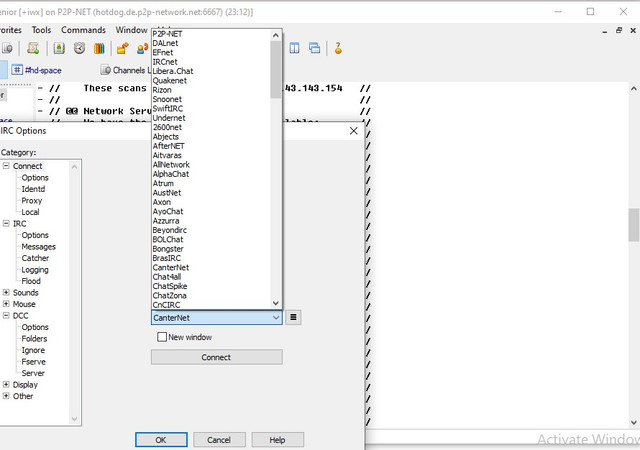Click the # icon of #hd-space
The height and width of the screenshot is (450, 640).
tap(17, 70)
